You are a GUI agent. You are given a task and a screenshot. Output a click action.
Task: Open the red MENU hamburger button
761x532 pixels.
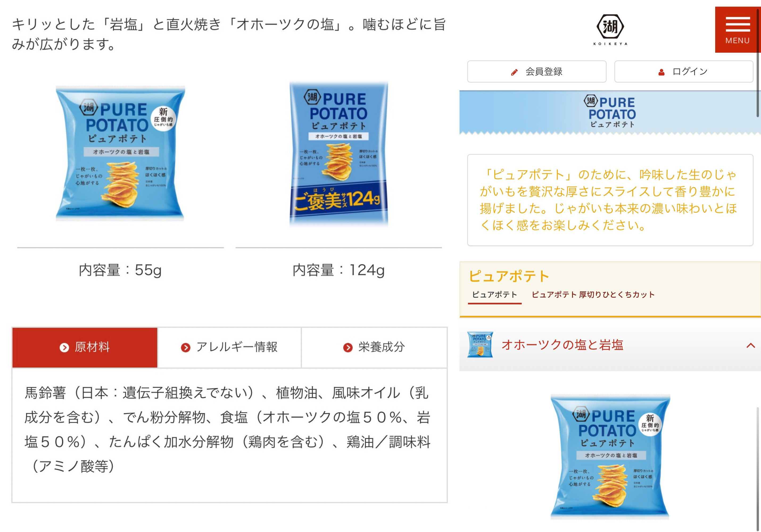point(737,30)
